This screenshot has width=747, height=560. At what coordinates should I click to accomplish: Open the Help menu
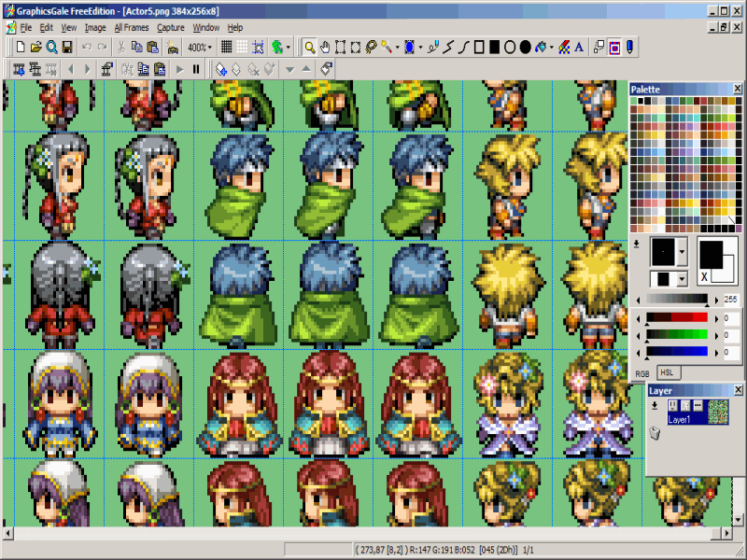pyautogui.click(x=235, y=28)
